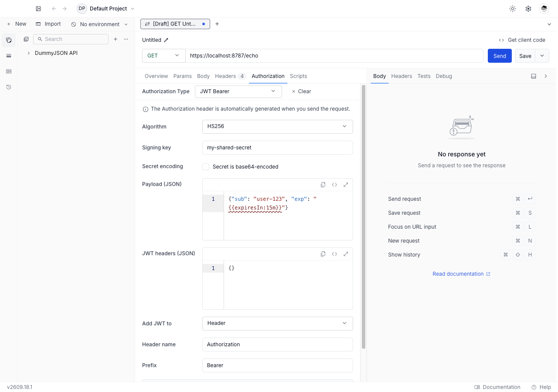Add a collection with the sidebar plus

tap(116, 39)
